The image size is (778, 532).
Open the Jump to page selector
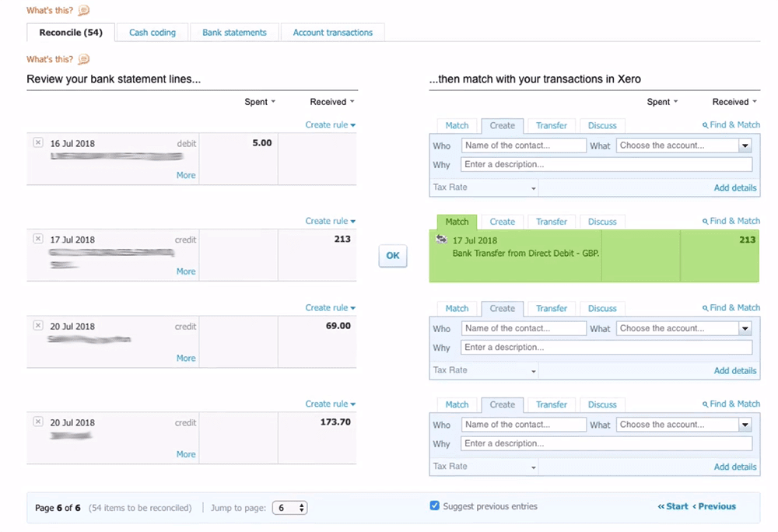[289, 508]
